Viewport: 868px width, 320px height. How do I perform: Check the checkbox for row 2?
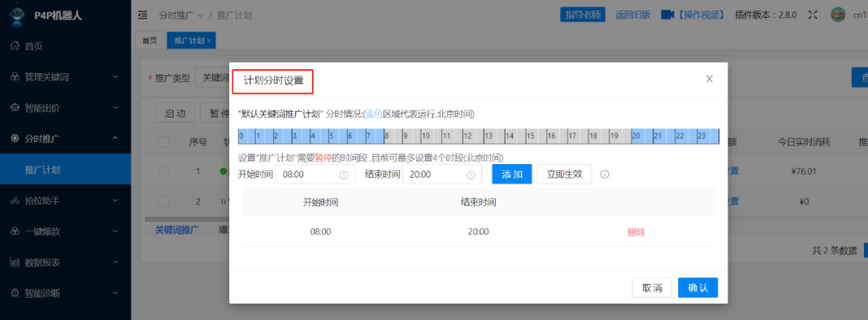[x=164, y=202]
